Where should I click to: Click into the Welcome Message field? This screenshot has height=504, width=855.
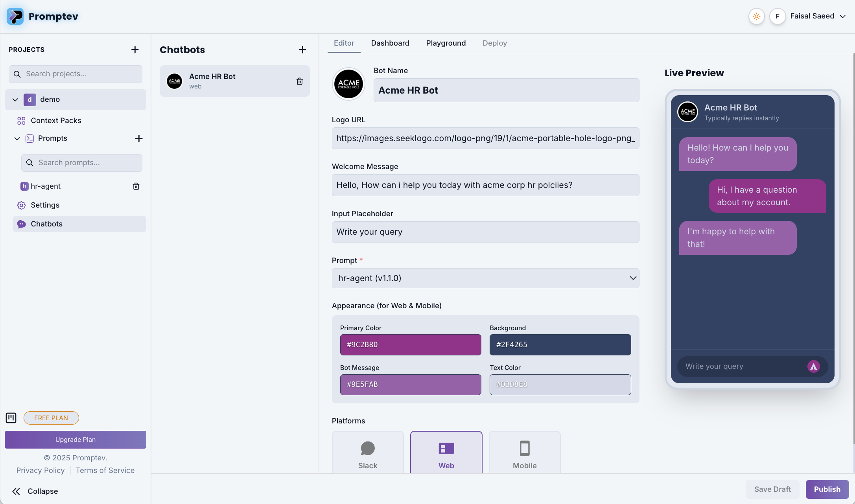point(485,185)
